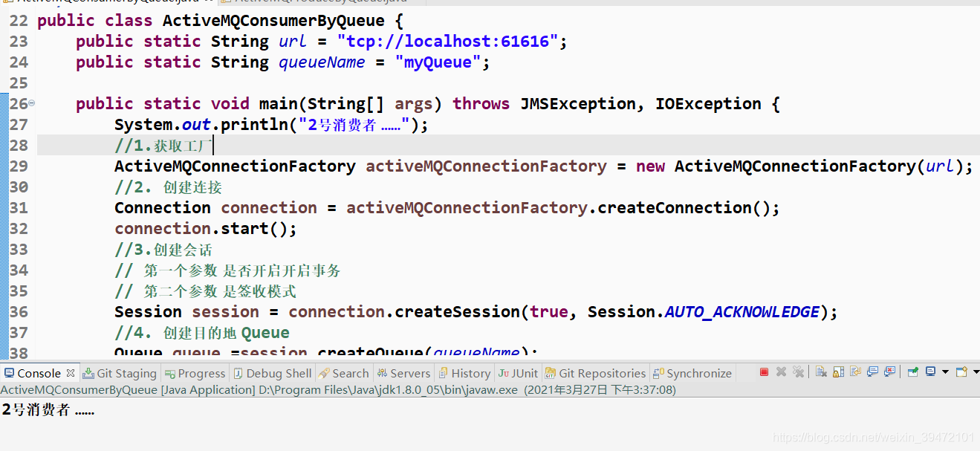Open the Open Console dropdown arrow
Screen dimensions: 980x451
click(x=976, y=372)
